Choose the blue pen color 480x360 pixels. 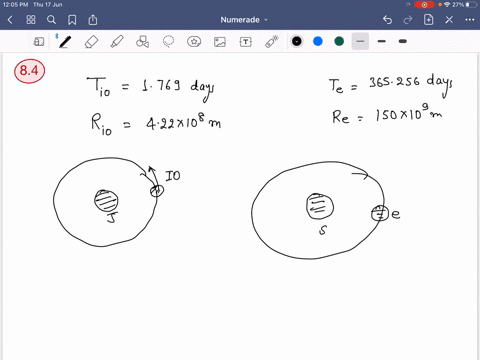(x=318, y=41)
